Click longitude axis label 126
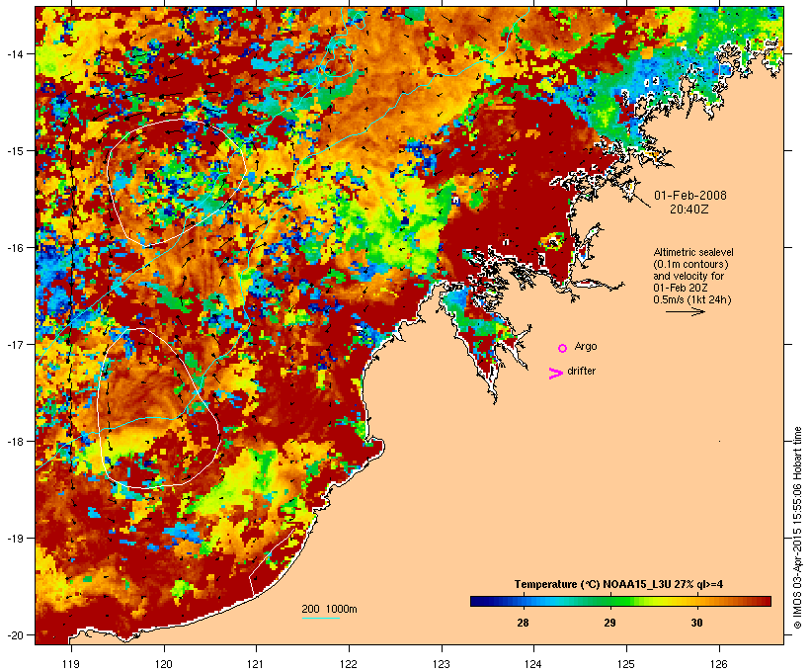The width and height of the screenshot is (810, 672). tap(719, 664)
